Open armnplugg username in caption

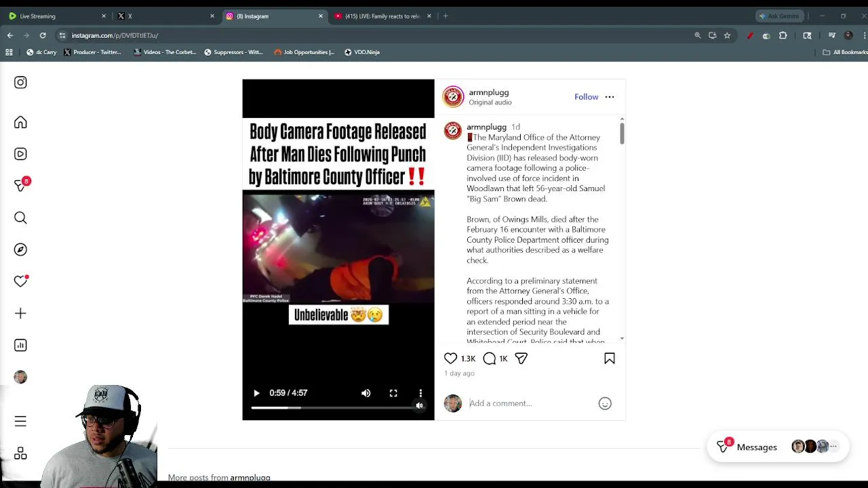coord(486,127)
